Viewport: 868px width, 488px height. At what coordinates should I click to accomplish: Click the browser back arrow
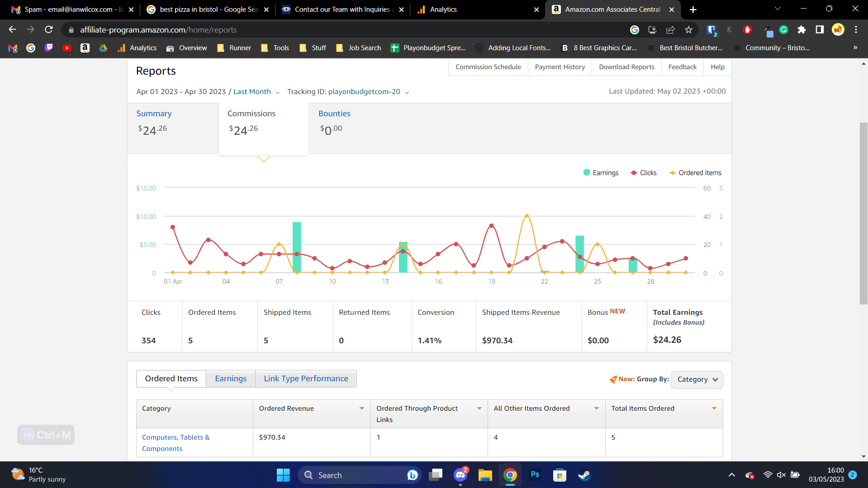(x=12, y=30)
